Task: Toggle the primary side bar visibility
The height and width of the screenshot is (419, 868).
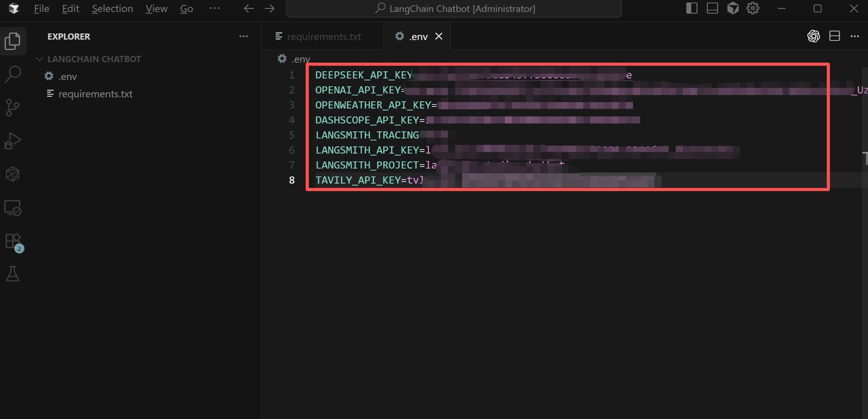Action: [692, 8]
